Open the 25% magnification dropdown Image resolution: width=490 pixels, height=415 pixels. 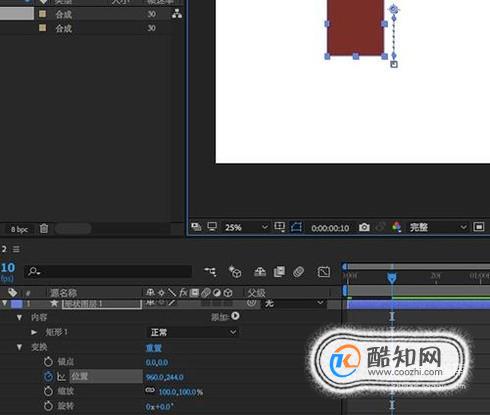coord(245,227)
